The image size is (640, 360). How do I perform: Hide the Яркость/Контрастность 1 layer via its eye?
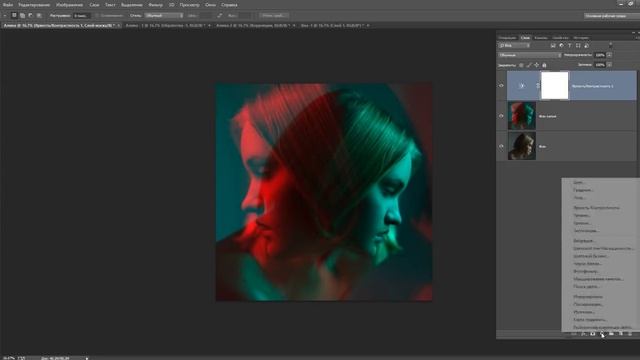point(501,86)
